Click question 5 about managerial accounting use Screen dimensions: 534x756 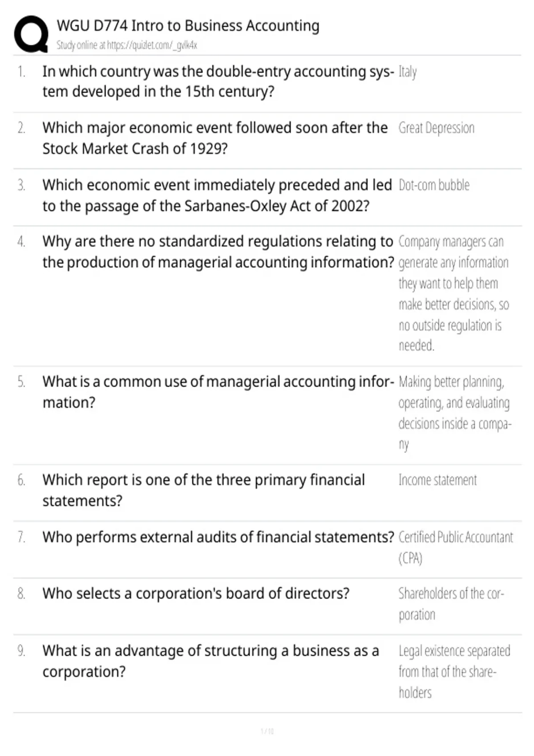click(218, 392)
